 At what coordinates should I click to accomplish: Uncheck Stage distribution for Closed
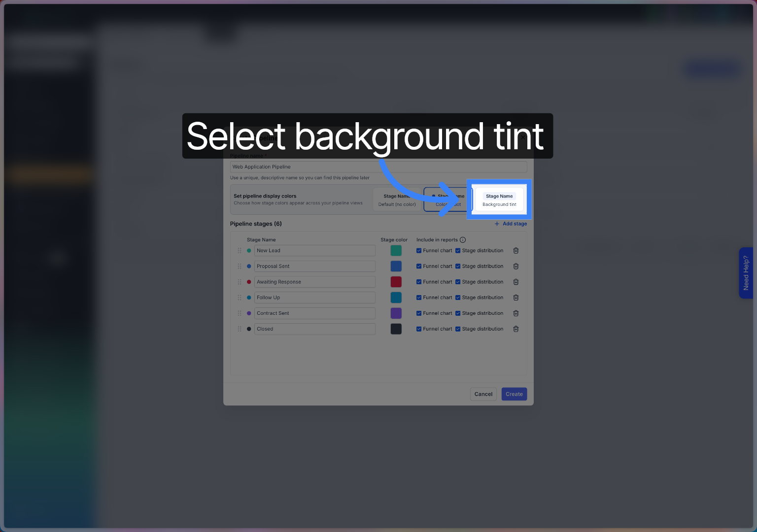[458, 329]
